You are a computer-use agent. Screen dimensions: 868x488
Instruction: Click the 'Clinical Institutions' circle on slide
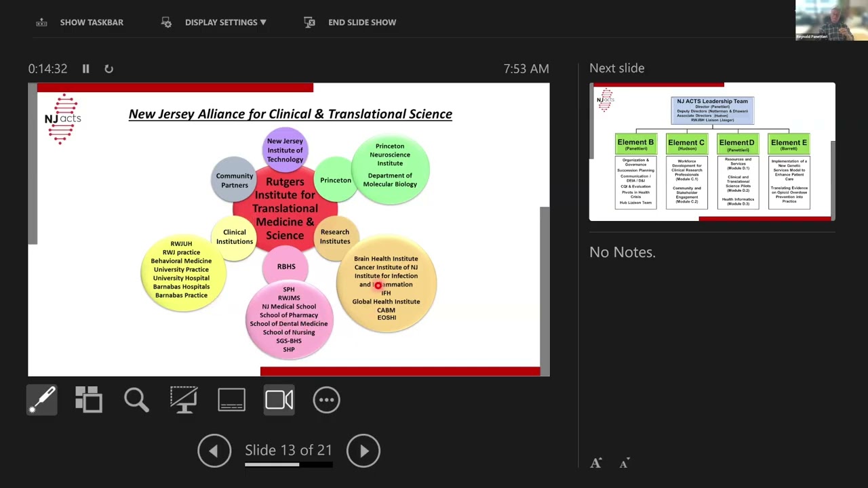click(x=234, y=237)
